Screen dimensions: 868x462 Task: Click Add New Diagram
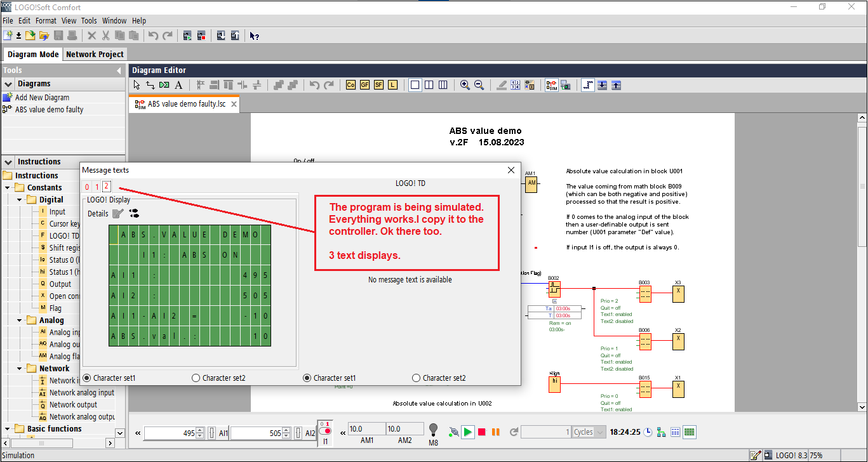(x=42, y=98)
